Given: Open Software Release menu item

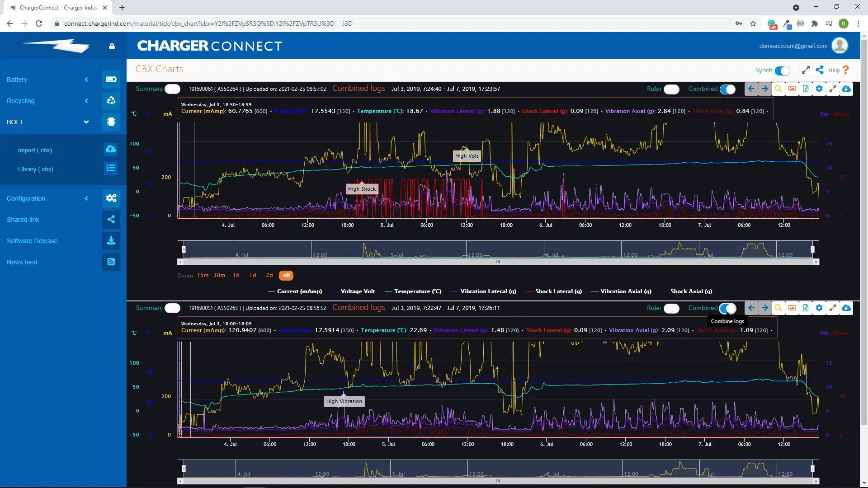Looking at the screenshot, I should (32, 241).
